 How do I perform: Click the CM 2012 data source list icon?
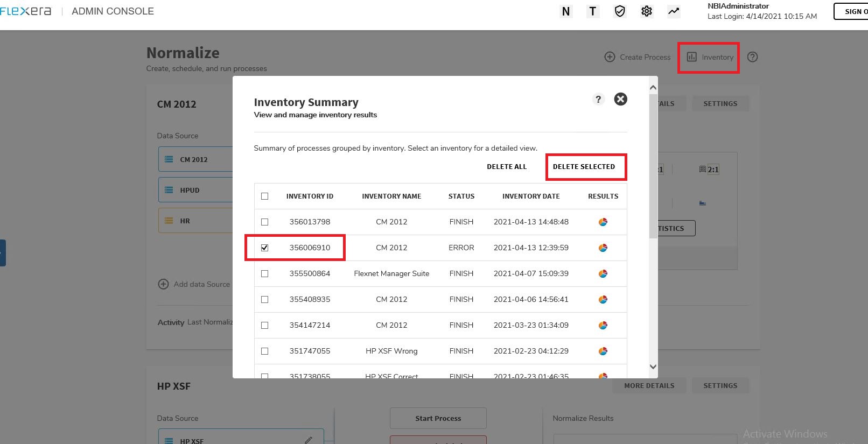pos(169,159)
